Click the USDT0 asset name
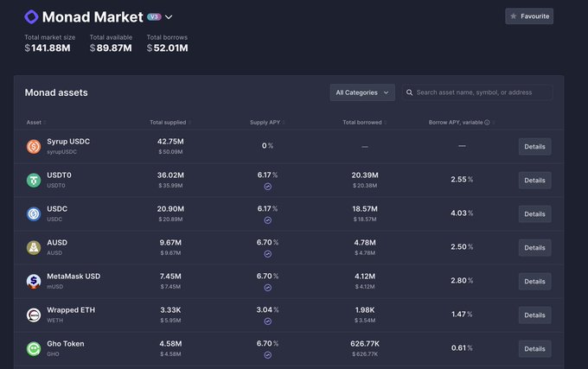 [60, 175]
